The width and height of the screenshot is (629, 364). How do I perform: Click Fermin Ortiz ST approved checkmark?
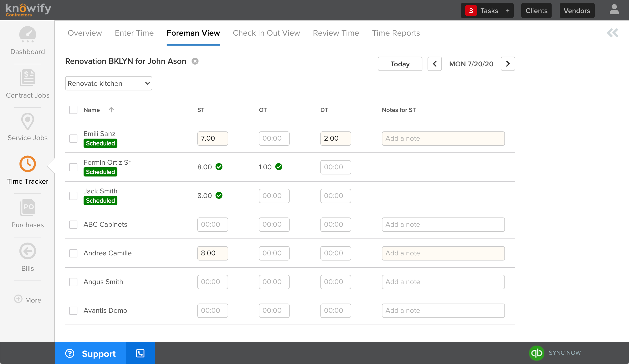219,167
